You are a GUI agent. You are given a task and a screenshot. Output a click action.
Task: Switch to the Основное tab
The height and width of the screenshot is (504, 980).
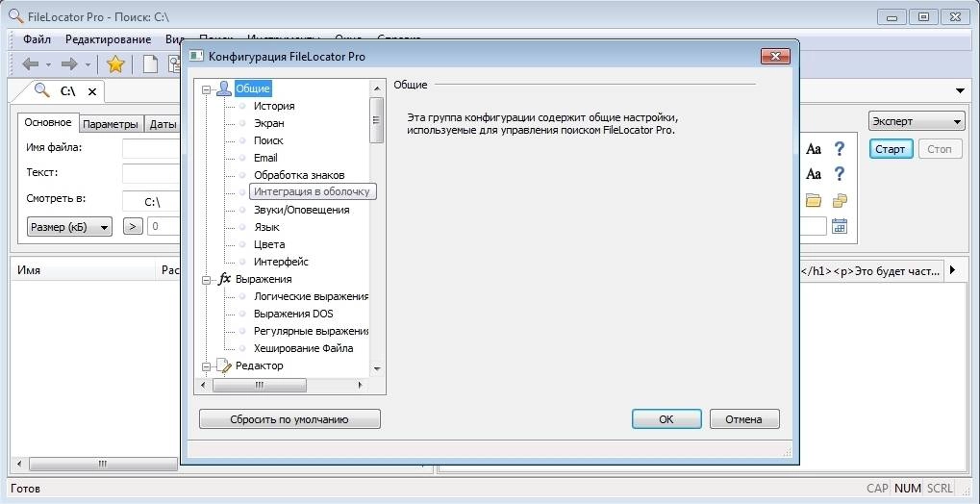(x=48, y=122)
